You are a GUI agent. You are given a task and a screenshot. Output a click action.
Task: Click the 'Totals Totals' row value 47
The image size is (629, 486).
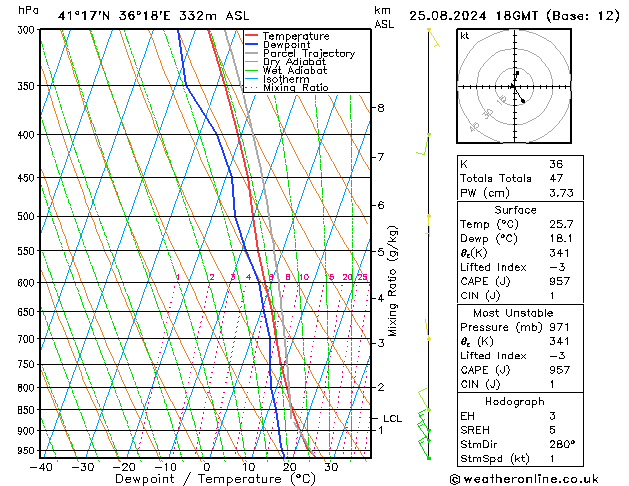coord(556,178)
